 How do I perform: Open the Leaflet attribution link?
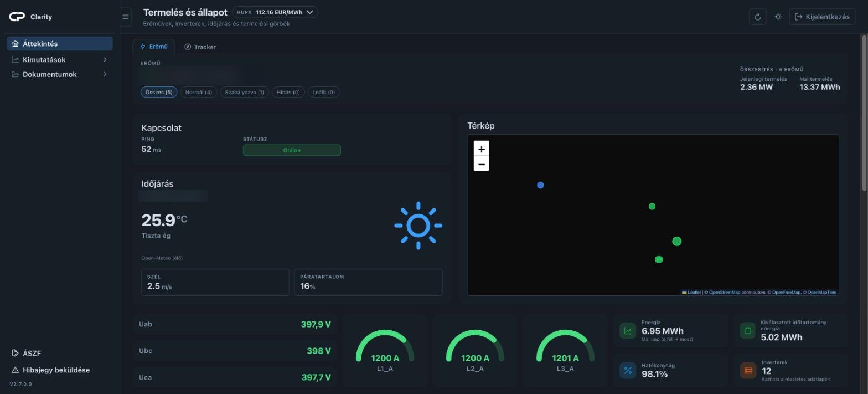click(x=691, y=293)
